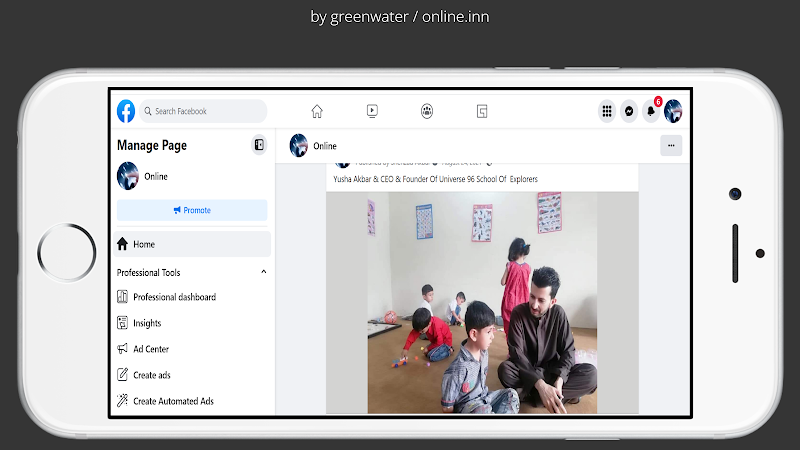800x450 pixels.
Task: Open account profile picture menu
Action: tap(673, 111)
